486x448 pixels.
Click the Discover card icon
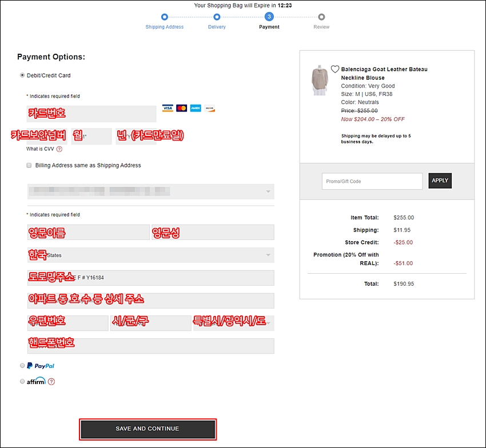209,108
